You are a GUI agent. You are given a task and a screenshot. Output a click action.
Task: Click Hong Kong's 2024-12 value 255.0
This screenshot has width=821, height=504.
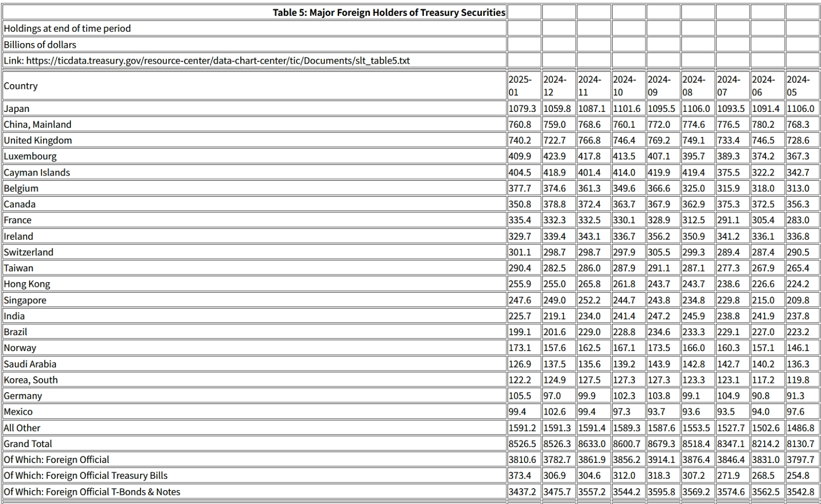[555, 284]
